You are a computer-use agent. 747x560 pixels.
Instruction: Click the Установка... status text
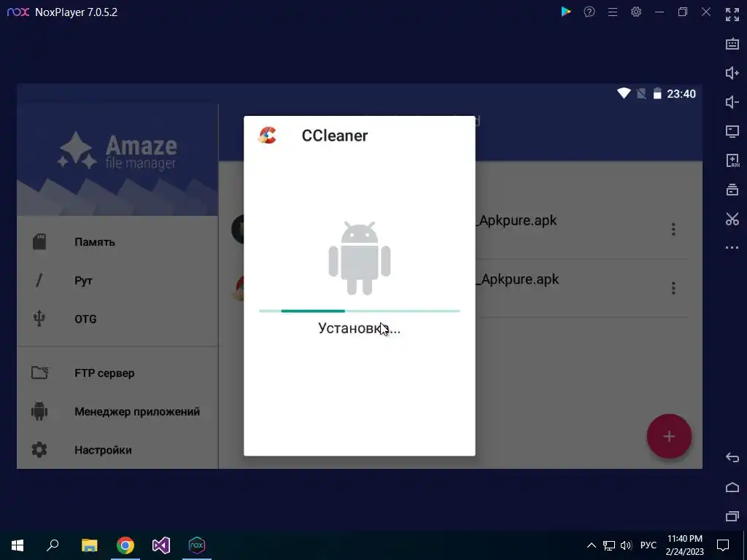tap(359, 328)
